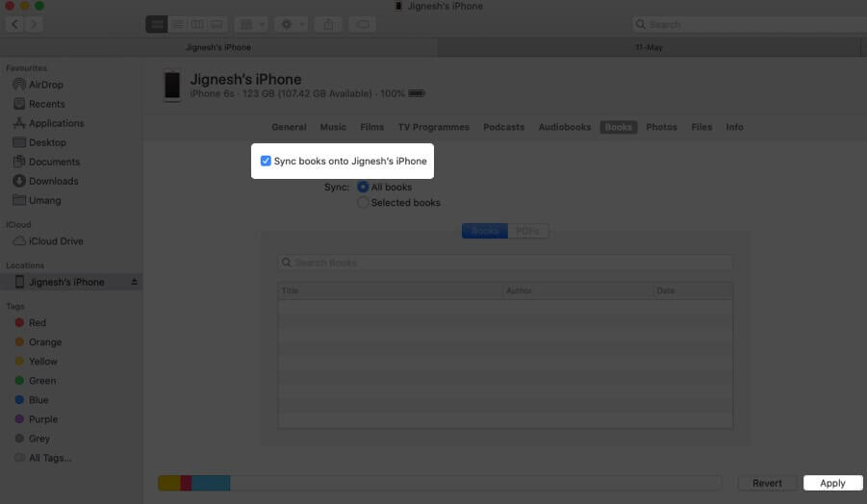Screen dimensions: 867x504
Task: Switch to icon view in toolbar
Action: (x=157, y=24)
